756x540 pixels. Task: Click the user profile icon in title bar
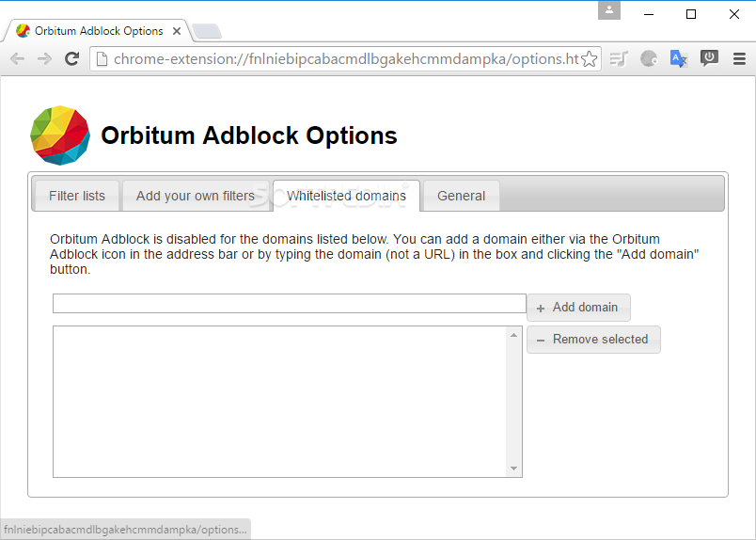[x=609, y=10]
